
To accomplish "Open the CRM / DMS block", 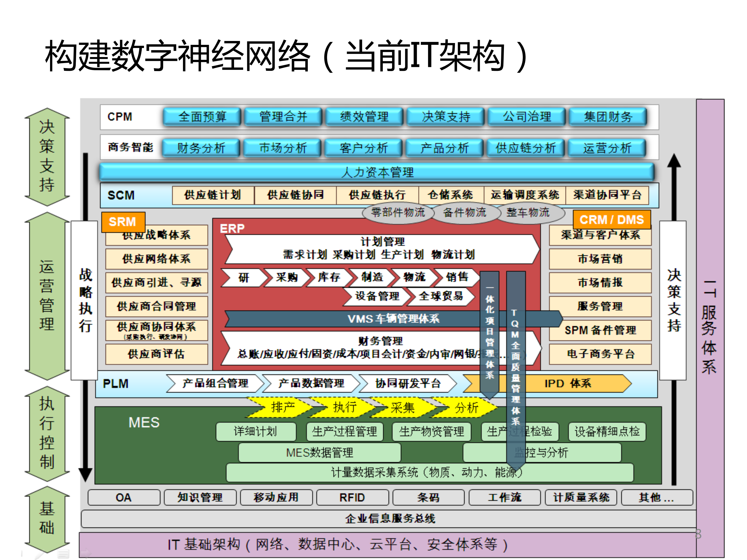I will pos(612,220).
